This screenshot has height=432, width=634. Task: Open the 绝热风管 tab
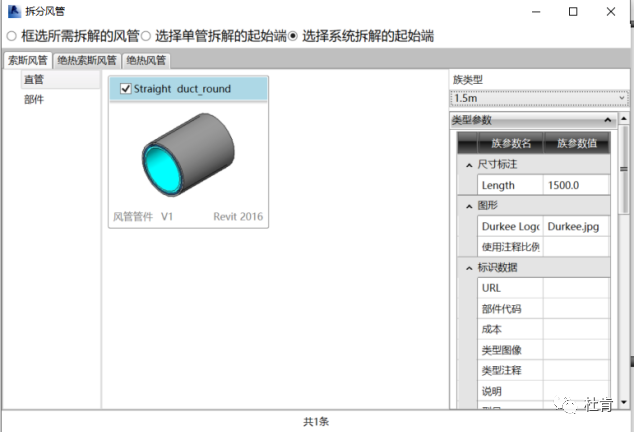click(x=147, y=60)
